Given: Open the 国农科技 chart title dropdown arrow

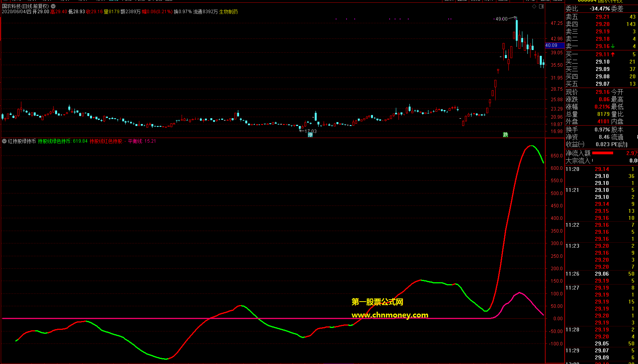Looking at the screenshot, I should tap(53, 6).
